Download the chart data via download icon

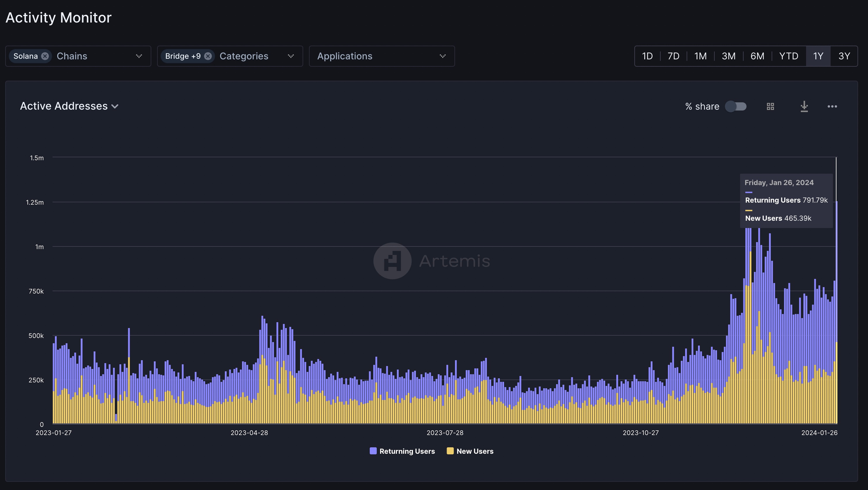(804, 106)
